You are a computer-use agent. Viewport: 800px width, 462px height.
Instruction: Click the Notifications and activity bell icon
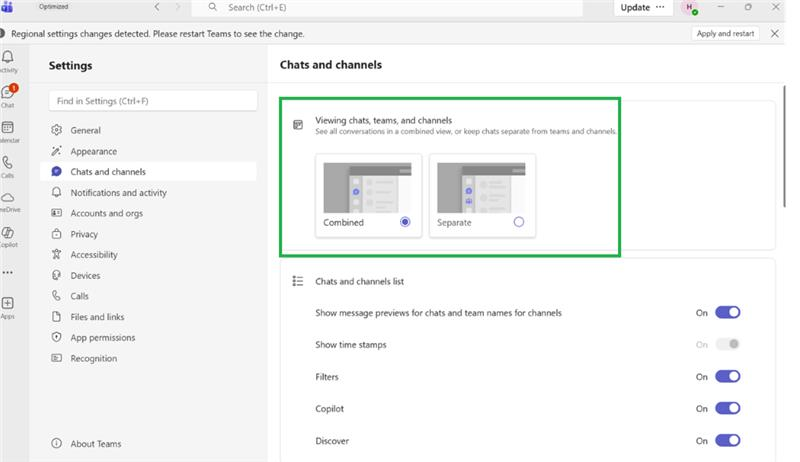[x=57, y=192]
